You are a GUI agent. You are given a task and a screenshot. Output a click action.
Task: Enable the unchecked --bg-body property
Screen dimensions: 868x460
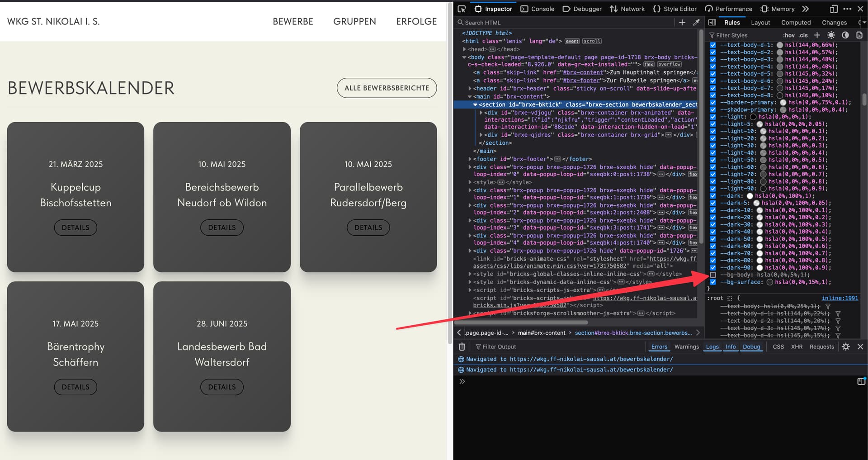tap(713, 275)
